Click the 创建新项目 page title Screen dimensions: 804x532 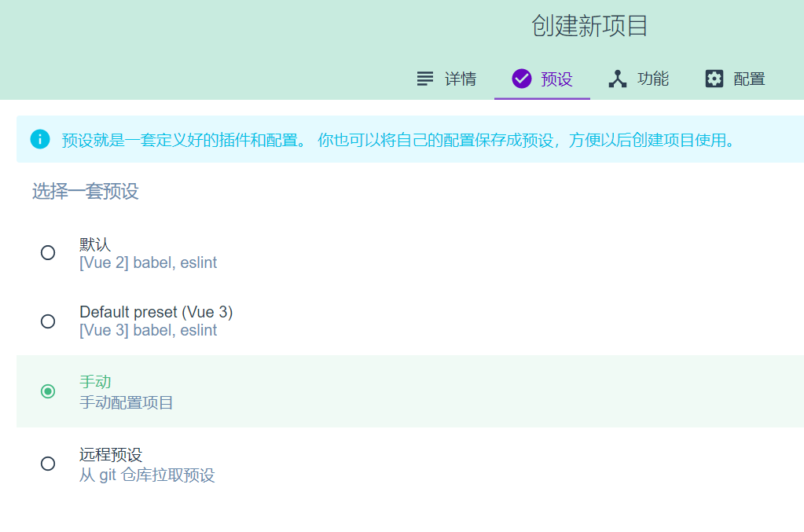tap(589, 26)
